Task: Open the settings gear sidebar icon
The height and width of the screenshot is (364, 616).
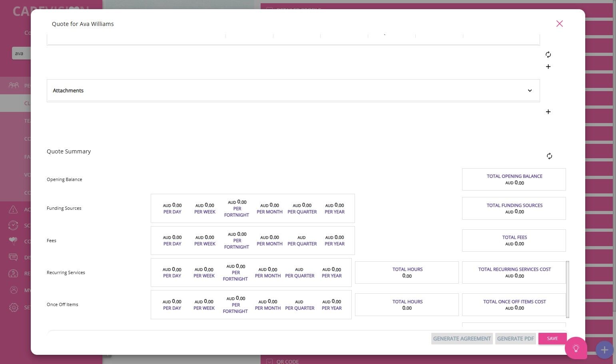Action: [x=13, y=307]
